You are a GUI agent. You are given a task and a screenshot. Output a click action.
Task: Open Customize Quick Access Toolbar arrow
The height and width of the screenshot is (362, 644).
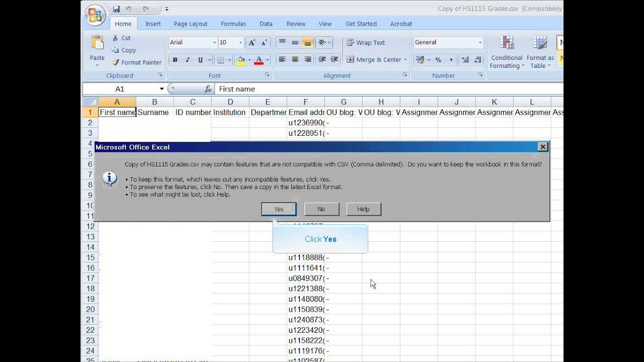pyautogui.click(x=167, y=9)
